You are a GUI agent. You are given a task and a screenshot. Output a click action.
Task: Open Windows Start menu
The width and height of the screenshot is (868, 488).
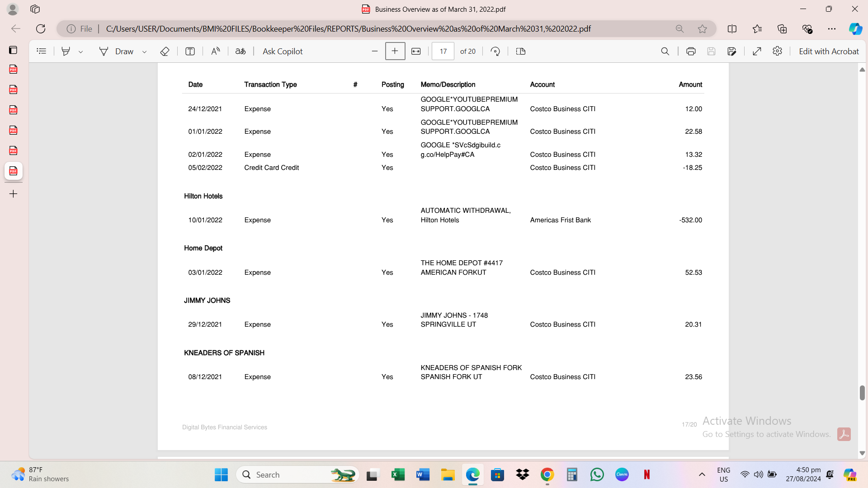pyautogui.click(x=221, y=475)
